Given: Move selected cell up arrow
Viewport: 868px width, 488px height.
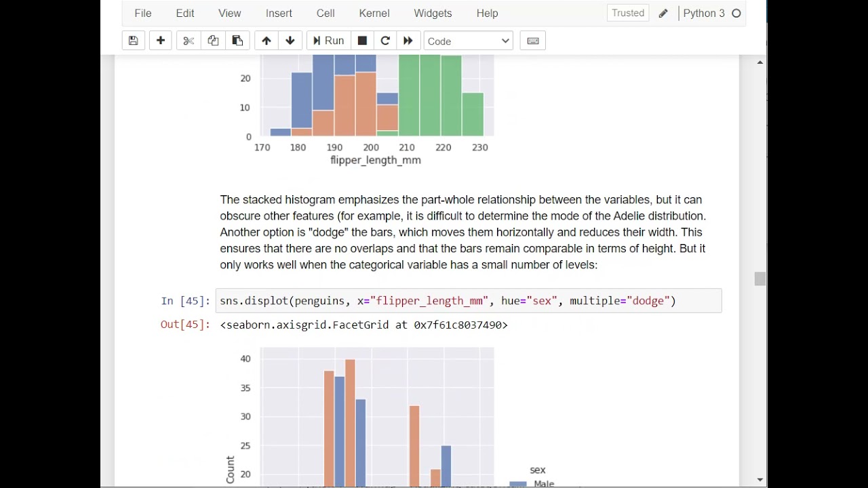Looking at the screenshot, I should [x=267, y=41].
